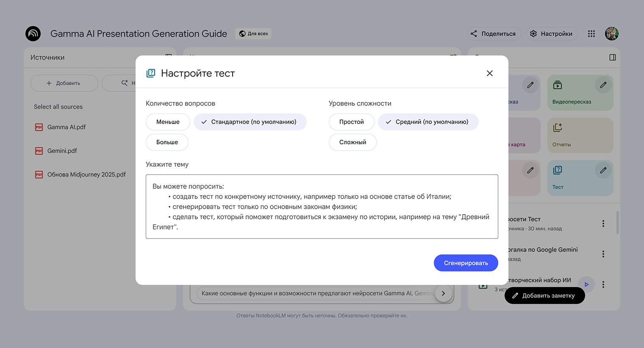Click the NotebookLM logo icon

point(33,34)
